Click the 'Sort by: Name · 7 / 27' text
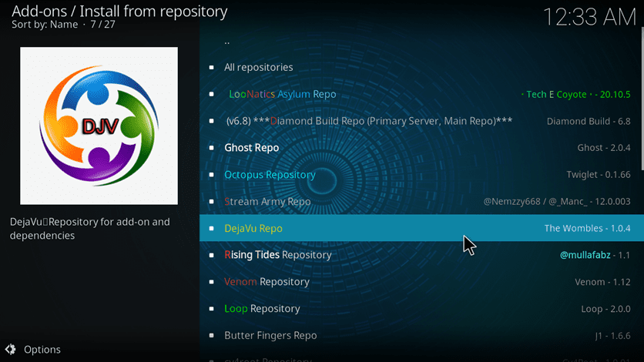Viewport: 644px width, 362px height. (63, 24)
